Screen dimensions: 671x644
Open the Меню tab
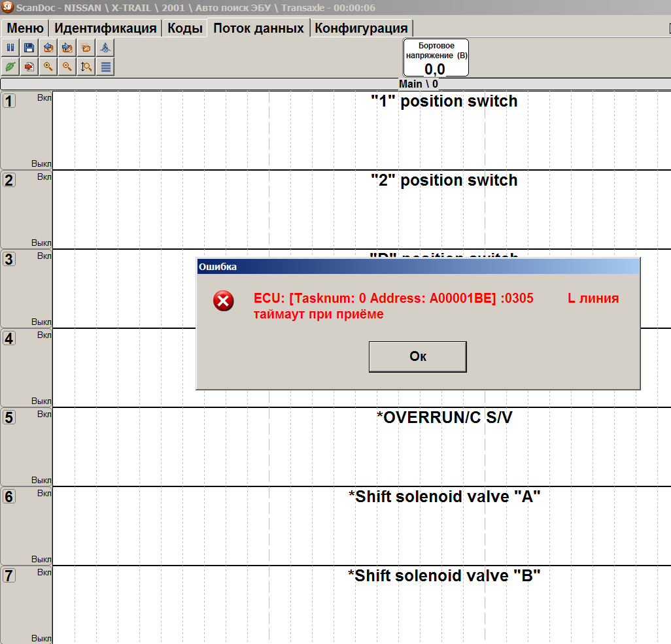tap(26, 28)
